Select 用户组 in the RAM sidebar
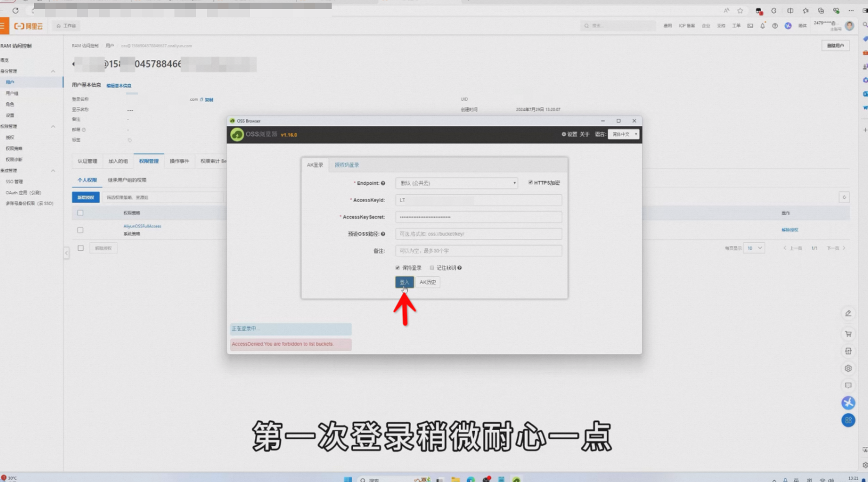Image resolution: width=868 pixels, height=482 pixels. point(12,93)
